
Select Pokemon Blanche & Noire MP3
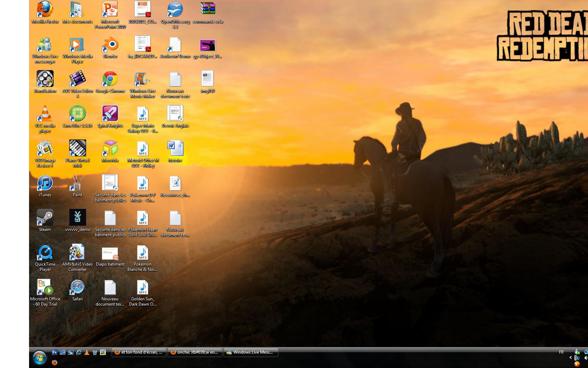[142, 258]
